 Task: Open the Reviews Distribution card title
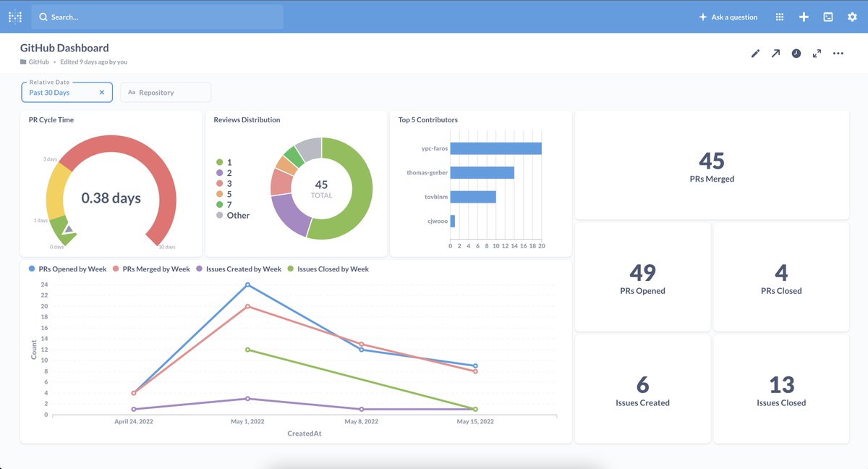pos(247,120)
